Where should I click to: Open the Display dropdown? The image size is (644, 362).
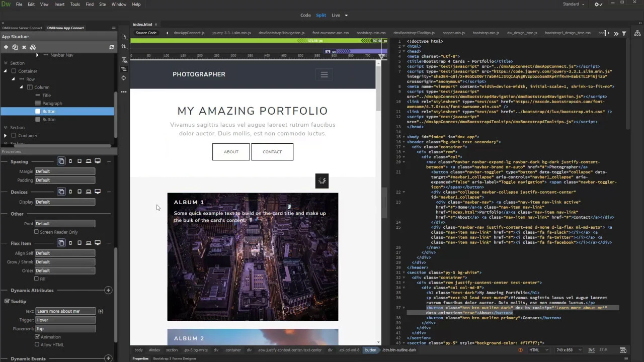point(65,202)
